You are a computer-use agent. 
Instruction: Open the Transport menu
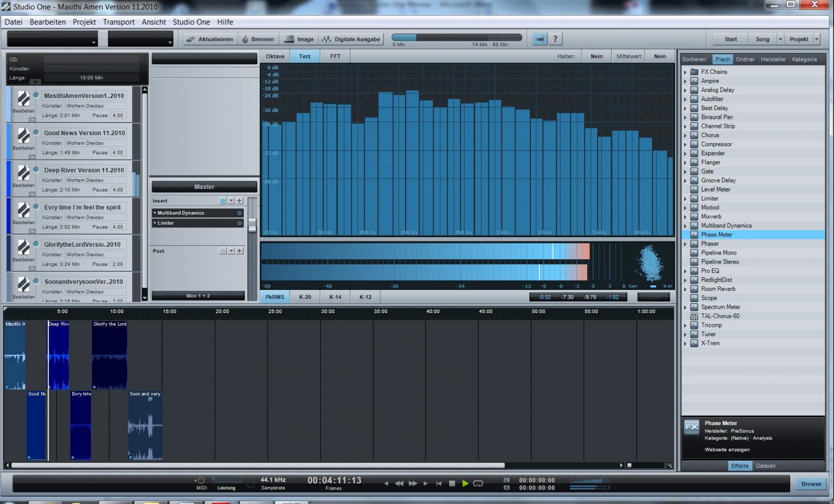119,22
